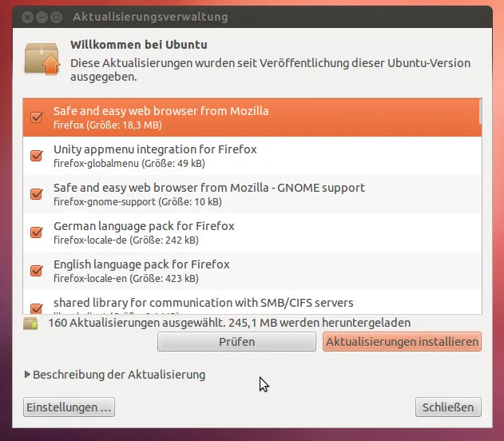504x441 pixels.
Task: Minimize the update manager window
Action: (x=42, y=17)
